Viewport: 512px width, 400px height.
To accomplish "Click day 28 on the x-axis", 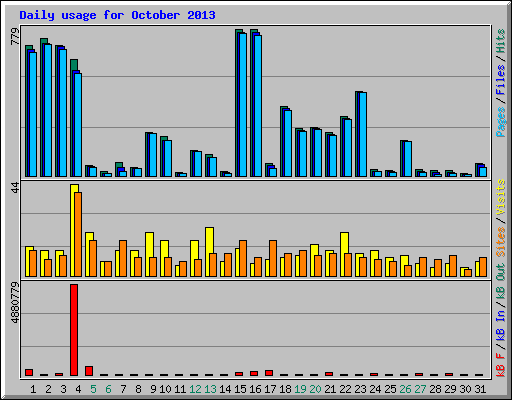I will 435,389.
